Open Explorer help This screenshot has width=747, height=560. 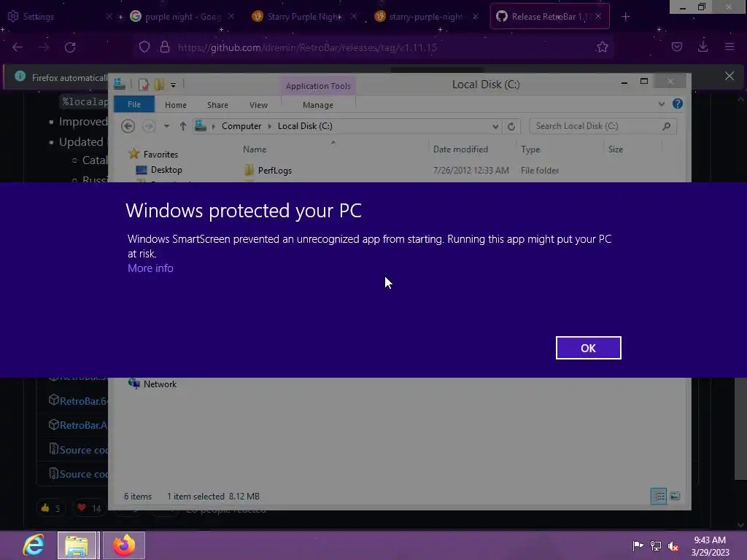tap(678, 104)
